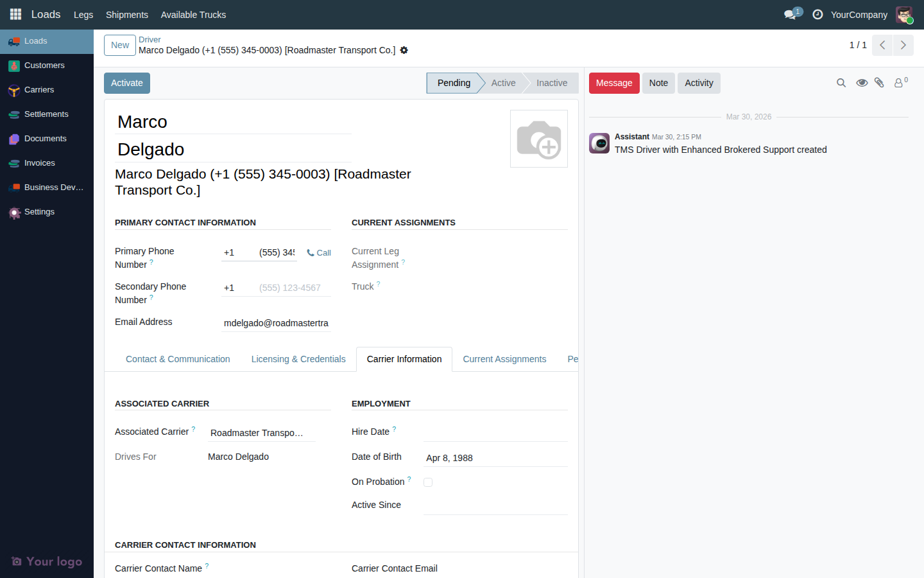Open the apps grid menu icon
This screenshot has width=924, height=578.
15,14
